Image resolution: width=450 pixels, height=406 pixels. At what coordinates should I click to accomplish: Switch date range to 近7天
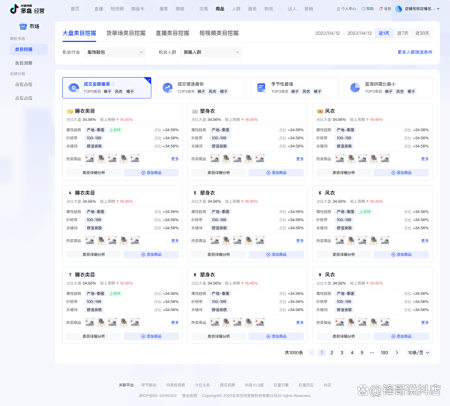[402, 33]
